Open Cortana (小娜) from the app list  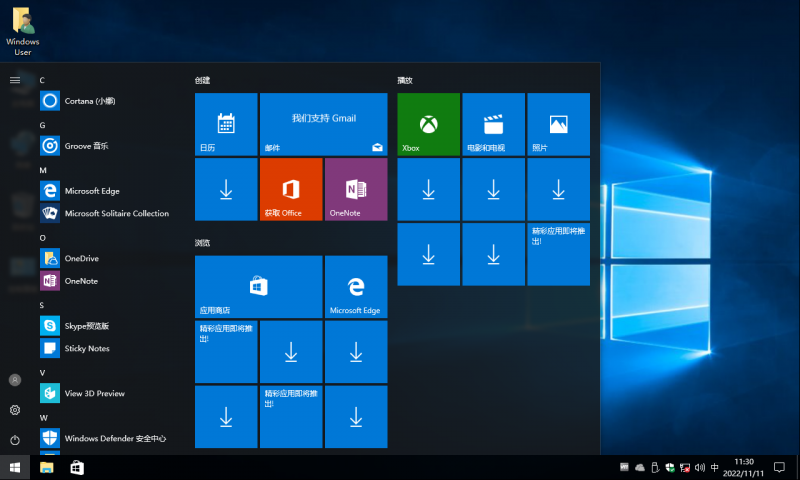pyautogui.click(x=110, y=101)
